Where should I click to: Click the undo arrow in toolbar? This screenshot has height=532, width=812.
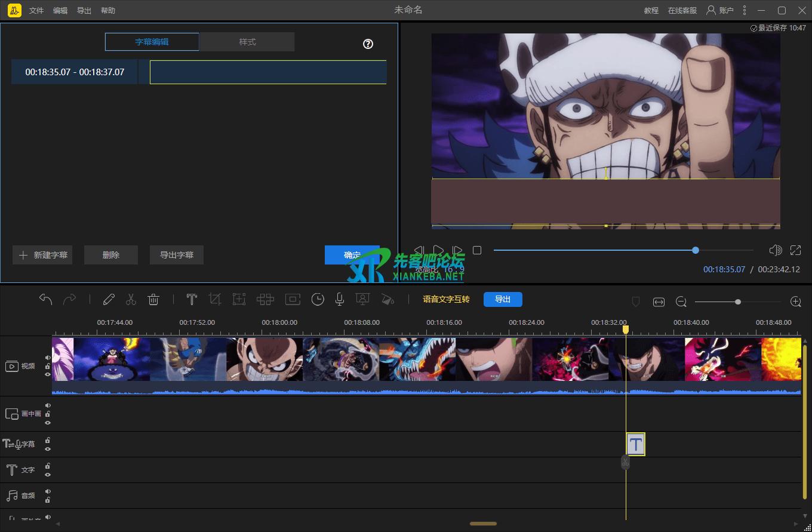(46, 299)
